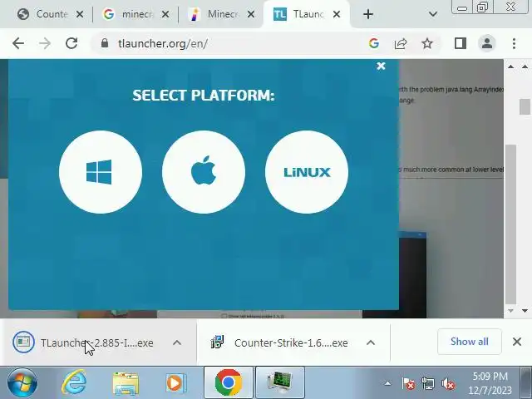
Task: Open the taskbar clock and date
Action: click(x=490, y=383)
